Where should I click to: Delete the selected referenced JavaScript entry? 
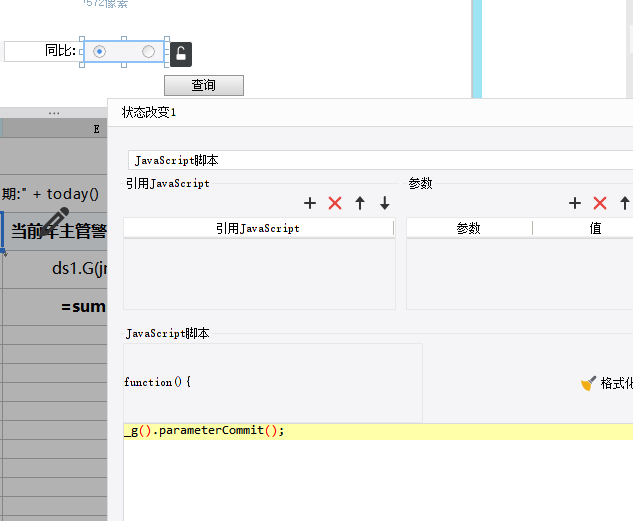tap(335, 203)
